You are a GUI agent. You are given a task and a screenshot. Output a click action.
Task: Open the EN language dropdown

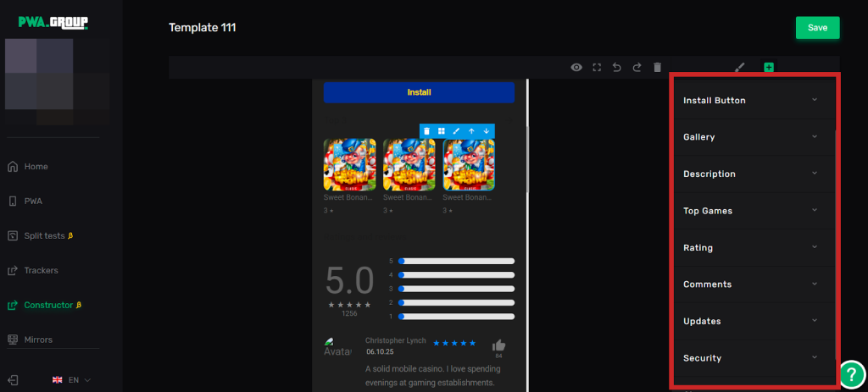(x=72, y=380)
